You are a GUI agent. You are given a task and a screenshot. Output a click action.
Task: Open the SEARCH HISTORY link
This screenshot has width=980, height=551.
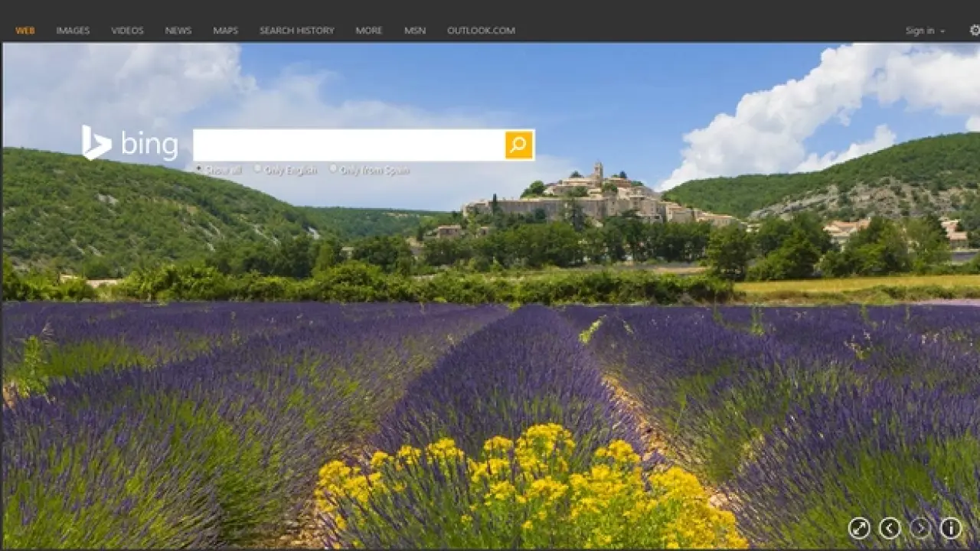tap(296, 31)
